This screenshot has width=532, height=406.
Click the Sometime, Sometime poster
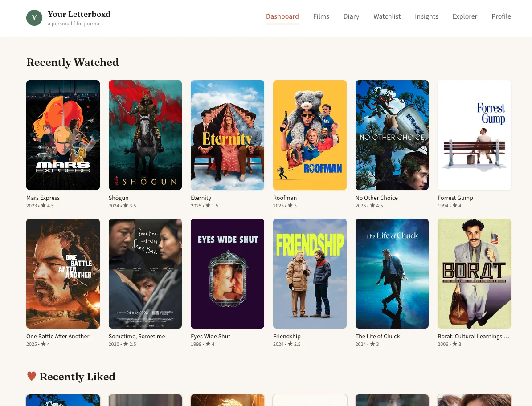pyautogui.click(x=145, y=273)
